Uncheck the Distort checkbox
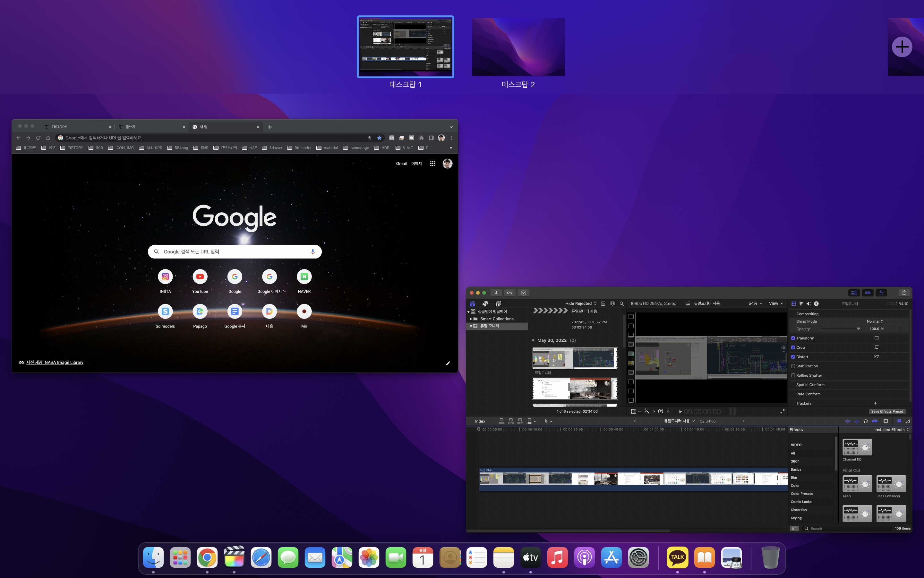The height and width of the screenshot is (578, 924). 793,357
